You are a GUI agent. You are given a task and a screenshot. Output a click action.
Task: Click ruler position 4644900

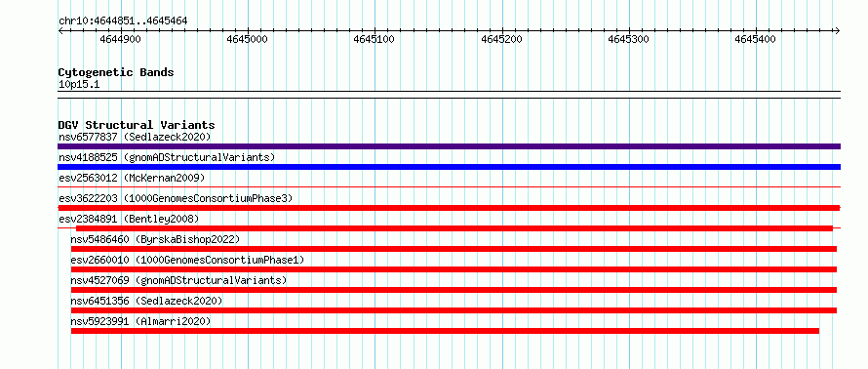point(120,39)
